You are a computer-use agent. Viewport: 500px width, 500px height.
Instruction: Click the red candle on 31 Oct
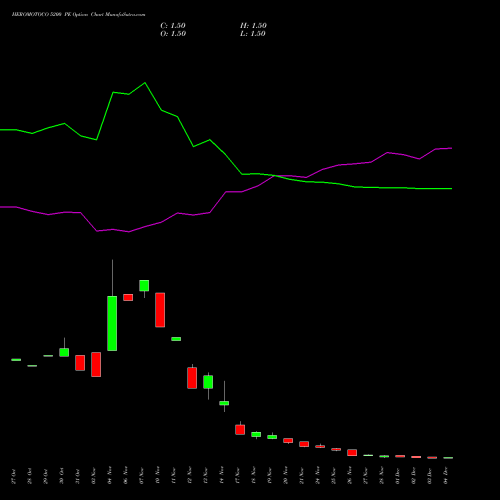tap(80, 363)
